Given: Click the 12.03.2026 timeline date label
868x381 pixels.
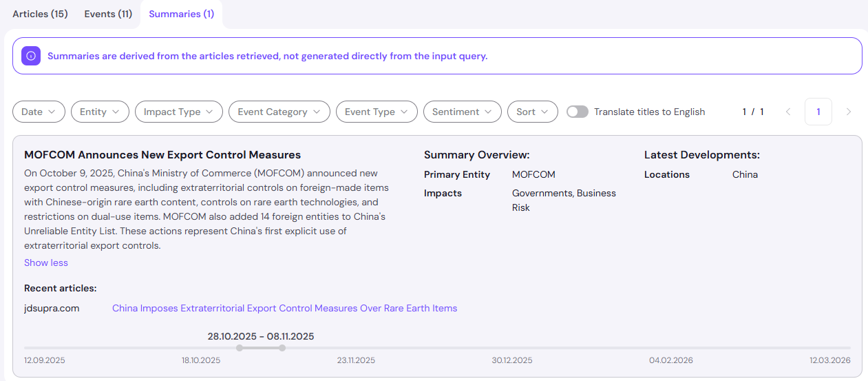Looking at the screenshot, I should (x=830, y=360).
